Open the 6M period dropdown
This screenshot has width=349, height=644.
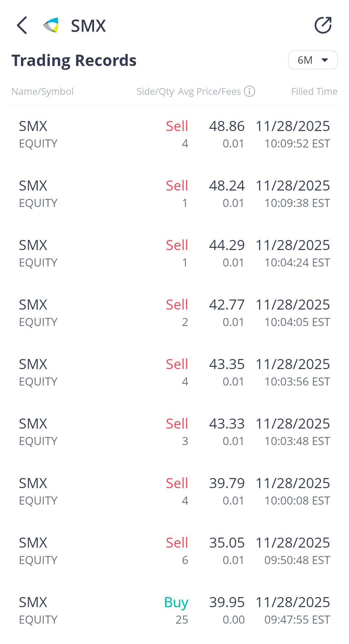pyautogui.click(x=312, y=60)
